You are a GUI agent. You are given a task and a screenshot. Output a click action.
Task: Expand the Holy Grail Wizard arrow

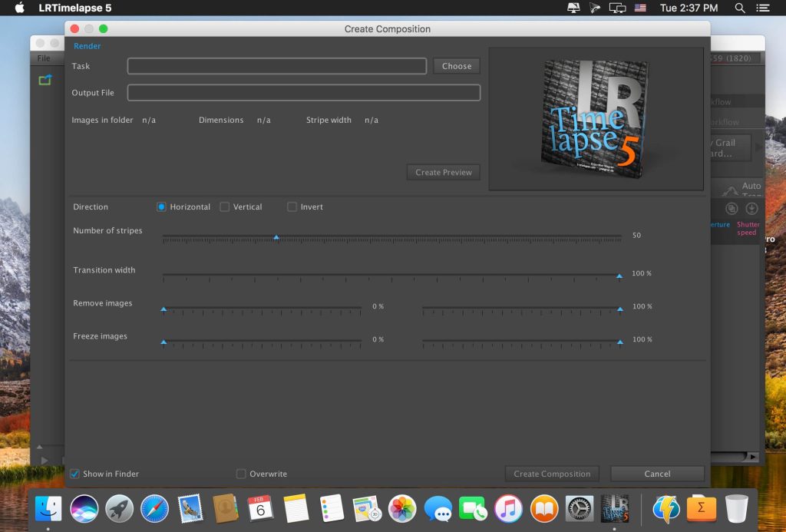[x=758, y=147]
